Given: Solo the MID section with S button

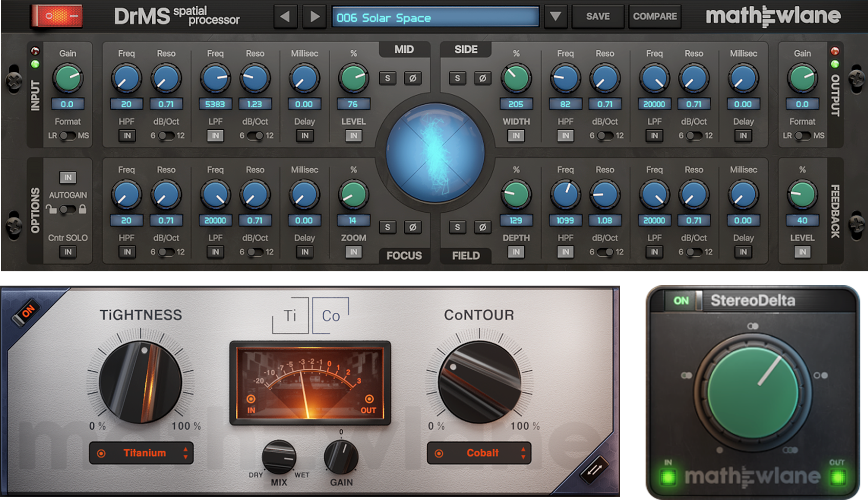Looking at the screenshot, I should [x=388, y=78].
